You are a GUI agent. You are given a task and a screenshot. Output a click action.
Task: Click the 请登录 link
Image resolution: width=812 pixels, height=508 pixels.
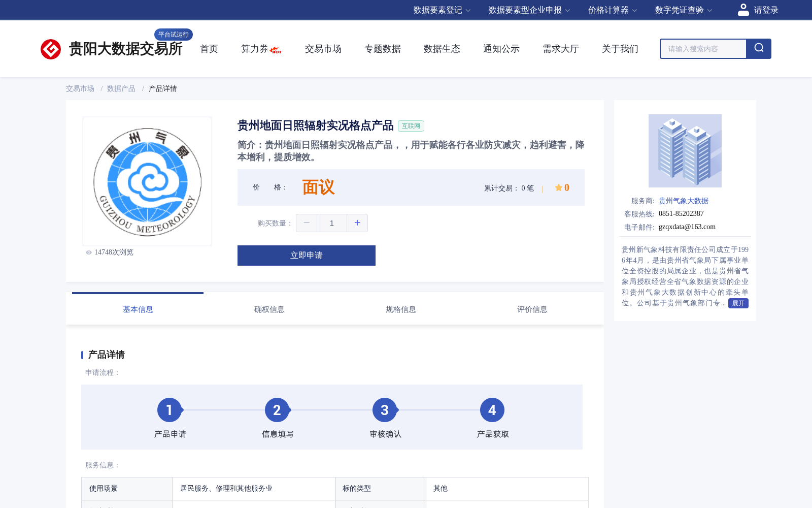tap(766, 10)
